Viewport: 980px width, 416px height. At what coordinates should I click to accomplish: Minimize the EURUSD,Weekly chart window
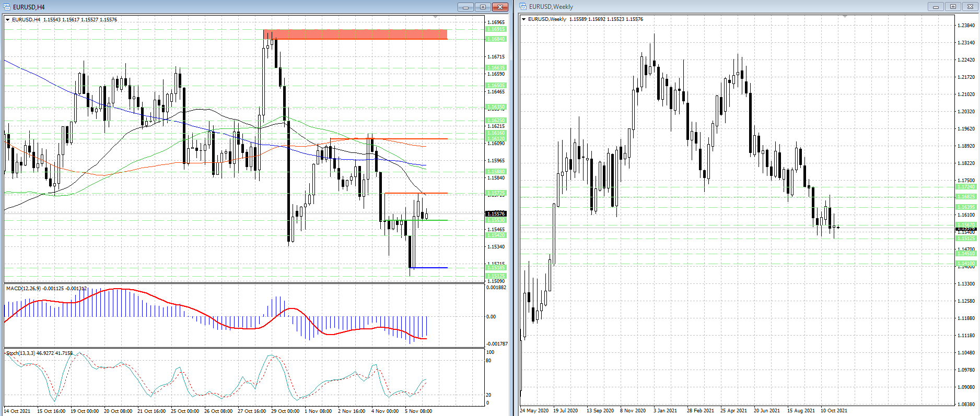pyautogui.click(x=936, y=7)
